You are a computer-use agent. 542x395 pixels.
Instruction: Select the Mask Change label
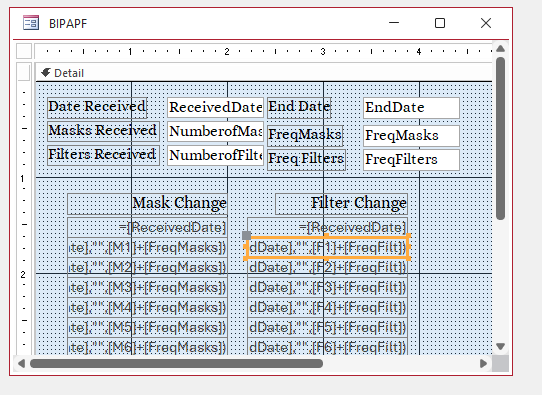pyautogui.click(x=148, y=204)
